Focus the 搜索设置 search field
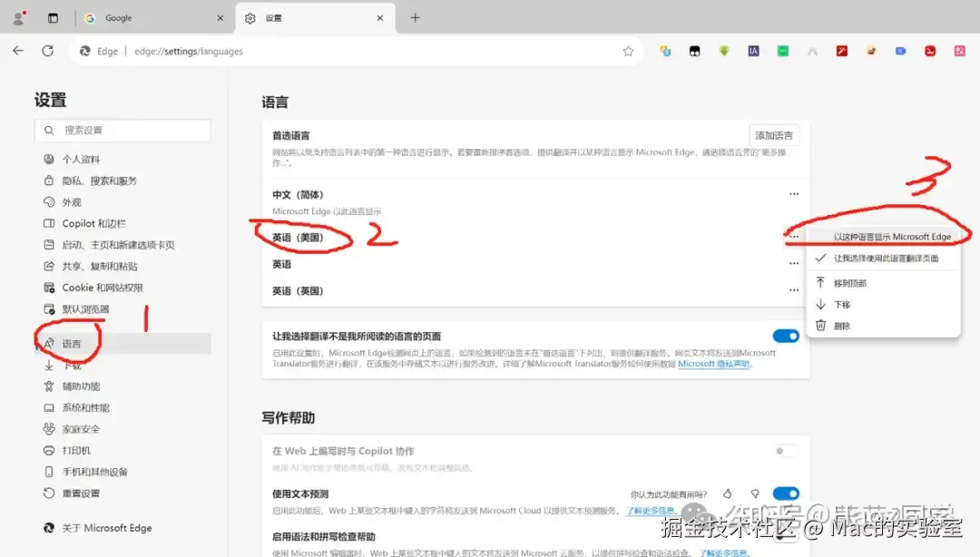980x557 pixels. [122, 130]
